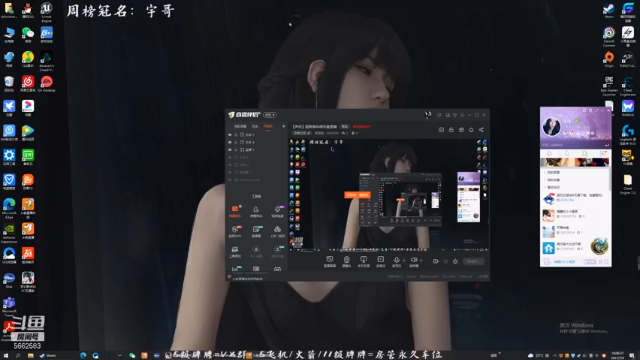Open contacts tab in YY window
The height and width of the screenshot is (360, 640).
[584, 153]
